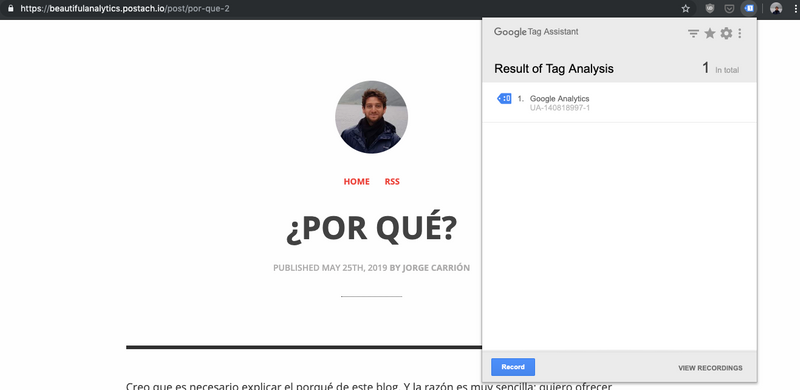Open VIEW RECORDINGS link
The height and width of the screenshot is (390, 800).
coord(710,368)
